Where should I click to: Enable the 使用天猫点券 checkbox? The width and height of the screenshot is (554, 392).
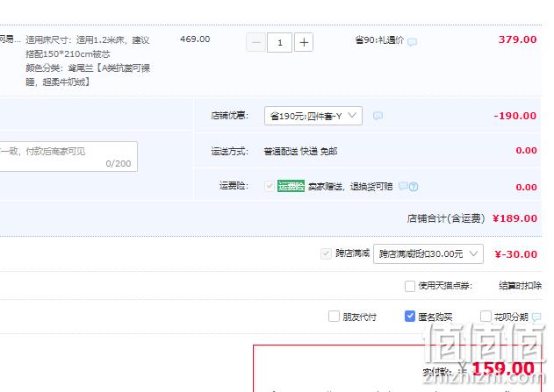point(410,286)
